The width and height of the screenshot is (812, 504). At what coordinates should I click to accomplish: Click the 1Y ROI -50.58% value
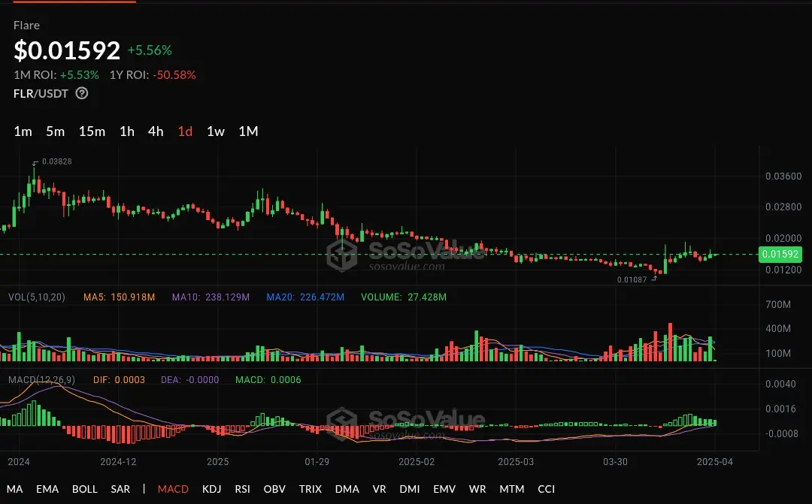174,75
